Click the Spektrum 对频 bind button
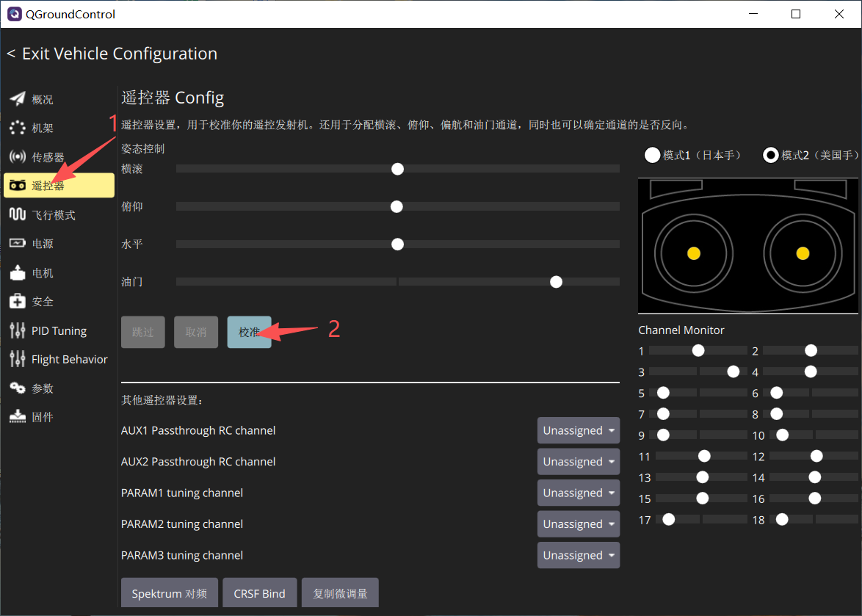This screenshot has height=616, width=862. 170,593
